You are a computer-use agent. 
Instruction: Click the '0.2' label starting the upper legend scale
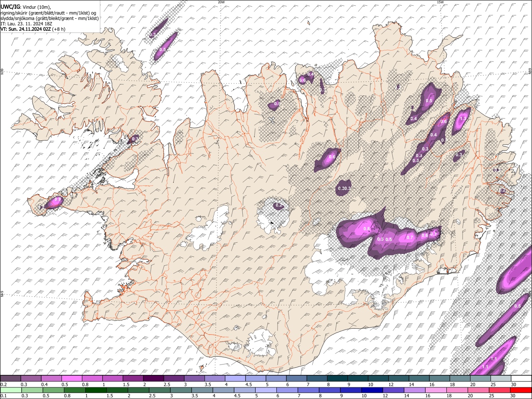[x=3, y=384]
